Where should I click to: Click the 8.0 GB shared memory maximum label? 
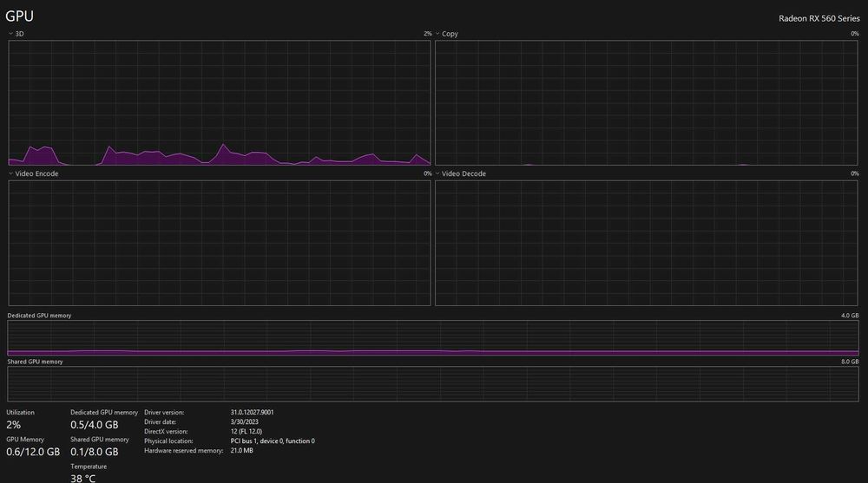click(850, 362)
